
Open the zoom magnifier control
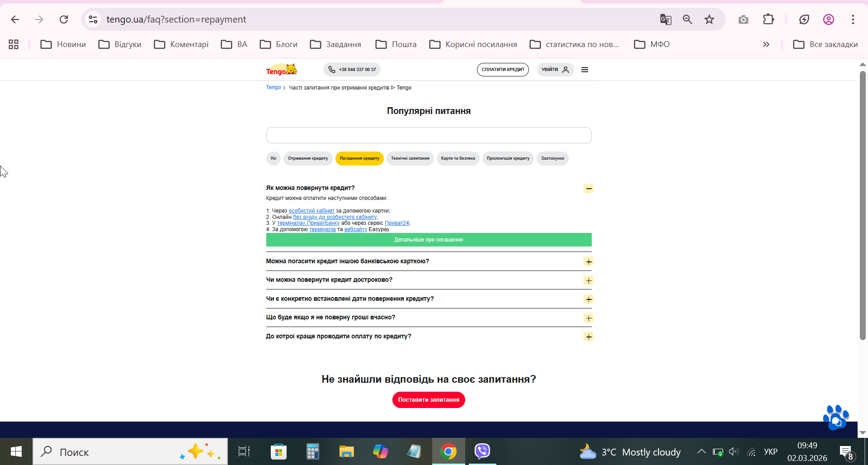pos(688,19)
